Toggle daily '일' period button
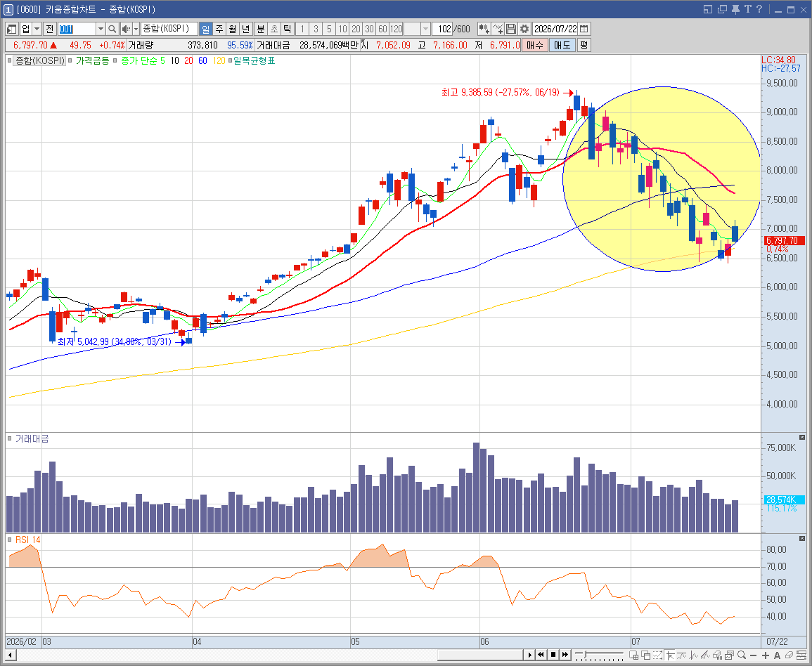Screen dimensions: 812x666 coord(205,29)
